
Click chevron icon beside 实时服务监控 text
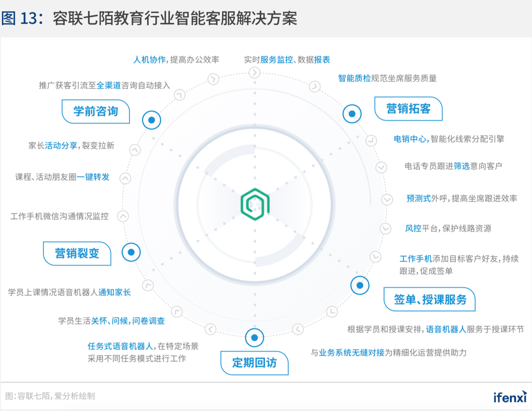254,72
